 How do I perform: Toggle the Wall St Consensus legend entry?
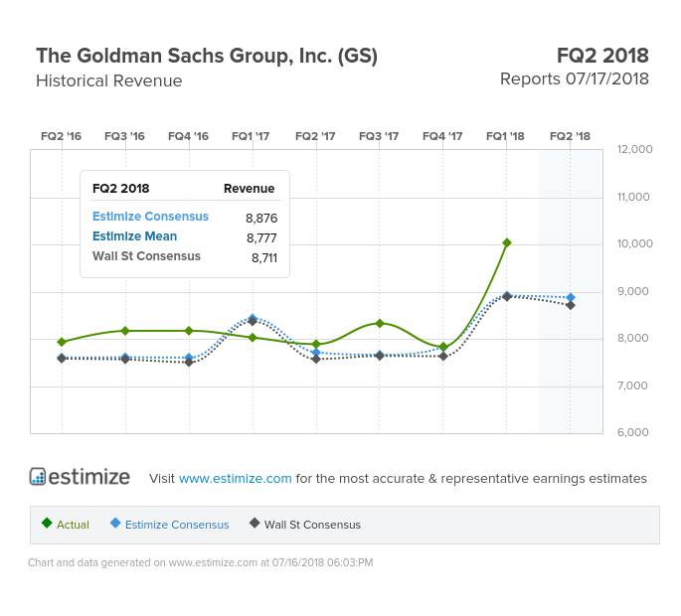pyautogui.click(x=305, y=525)
